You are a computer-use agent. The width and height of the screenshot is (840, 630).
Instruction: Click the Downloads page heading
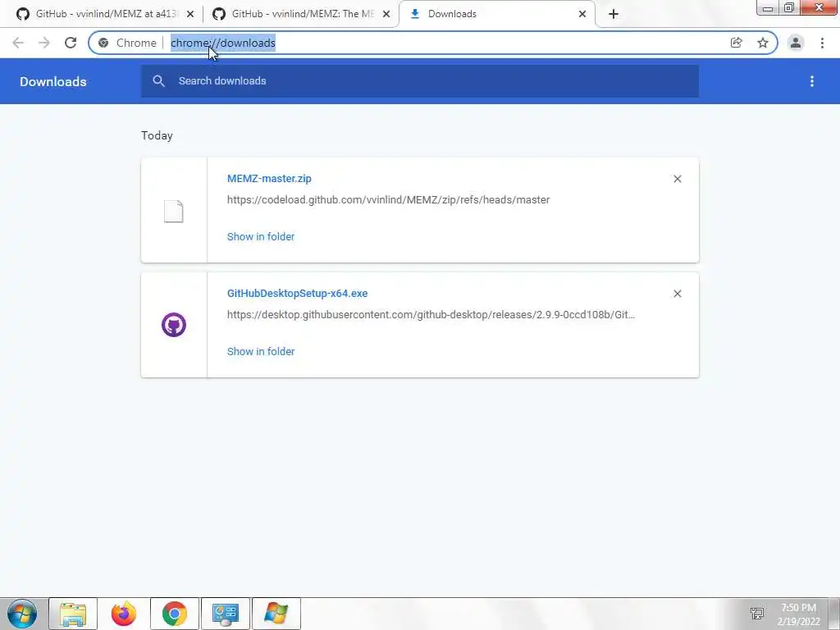[x=53, y=81]
